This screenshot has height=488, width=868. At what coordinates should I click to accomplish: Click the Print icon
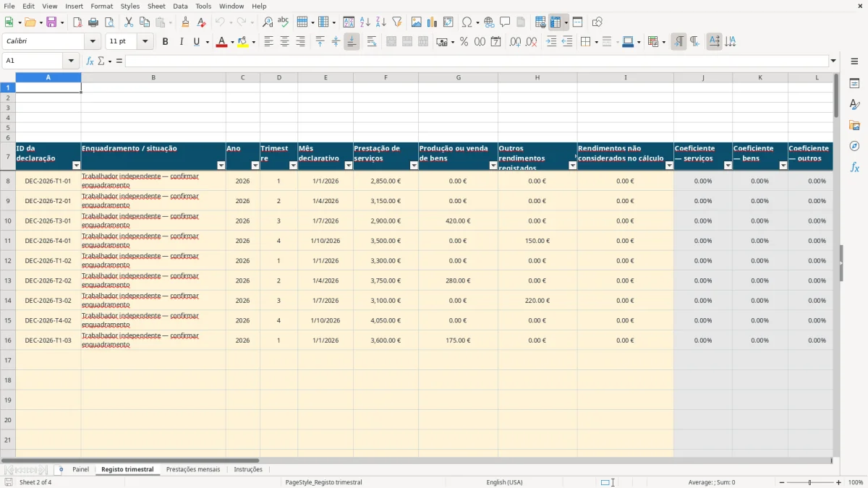pyautogui.click(x=93, y=22)
